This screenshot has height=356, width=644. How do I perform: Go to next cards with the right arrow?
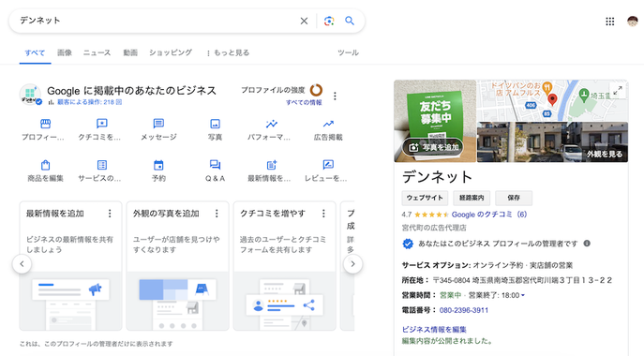[x=352, y=264]
